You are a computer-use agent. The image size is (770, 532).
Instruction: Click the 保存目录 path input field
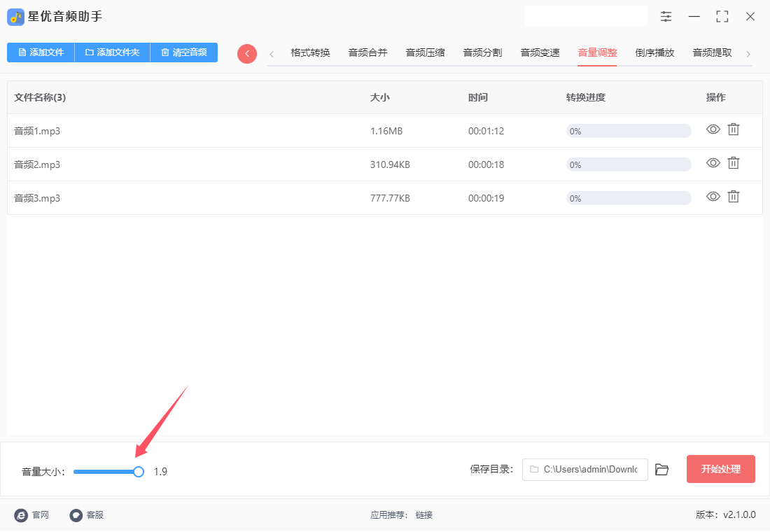click(585, 470)
